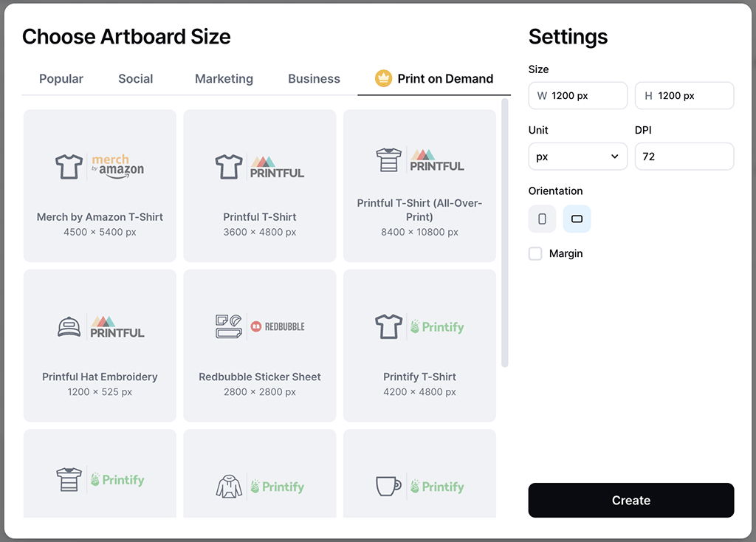This screenshot has width=756, height=542.
Task: Select the Printify T-Shirt preset
Action: [419, 346]
